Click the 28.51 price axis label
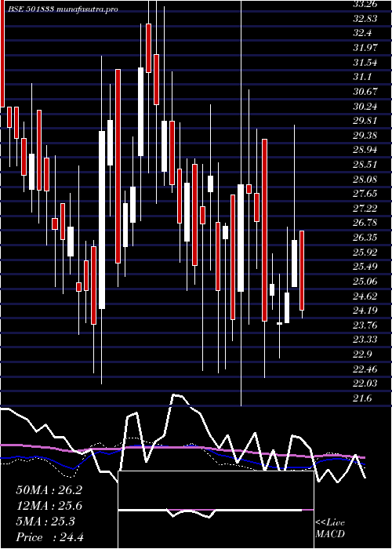The image size is (392, 549). 365,165
